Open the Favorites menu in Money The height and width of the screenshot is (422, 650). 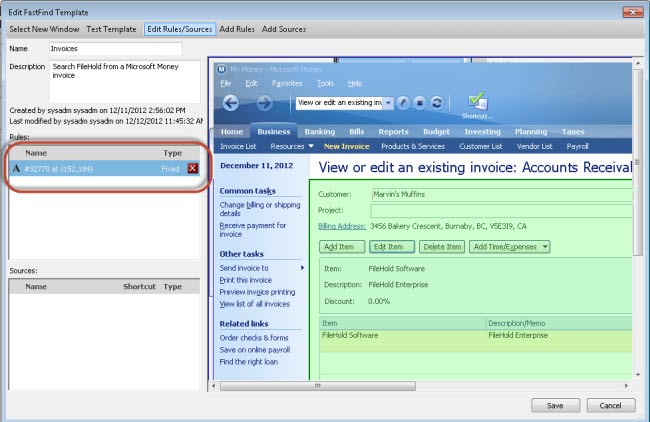tap(287, 83)
